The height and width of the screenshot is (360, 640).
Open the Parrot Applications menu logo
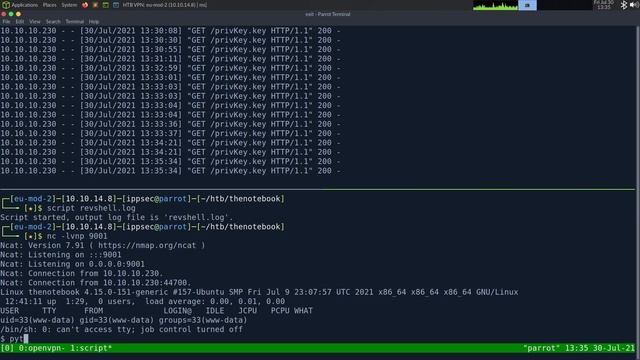tap(6, 5)
